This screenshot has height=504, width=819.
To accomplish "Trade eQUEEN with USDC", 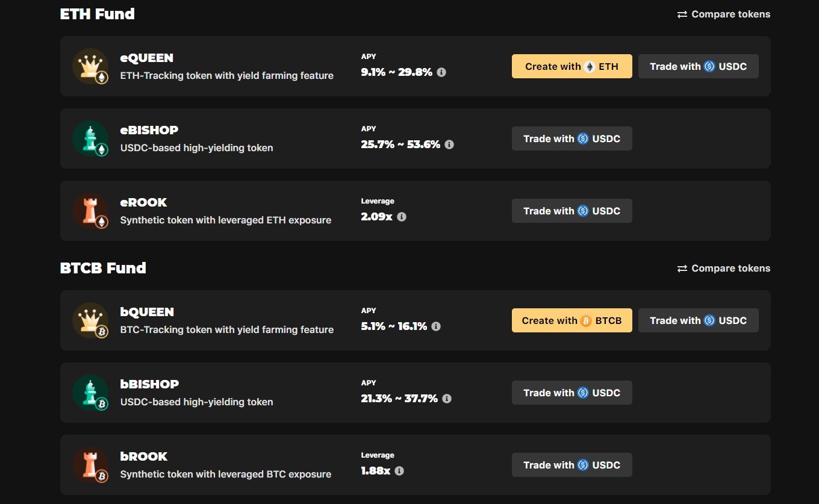I will [x=698, y=66].
